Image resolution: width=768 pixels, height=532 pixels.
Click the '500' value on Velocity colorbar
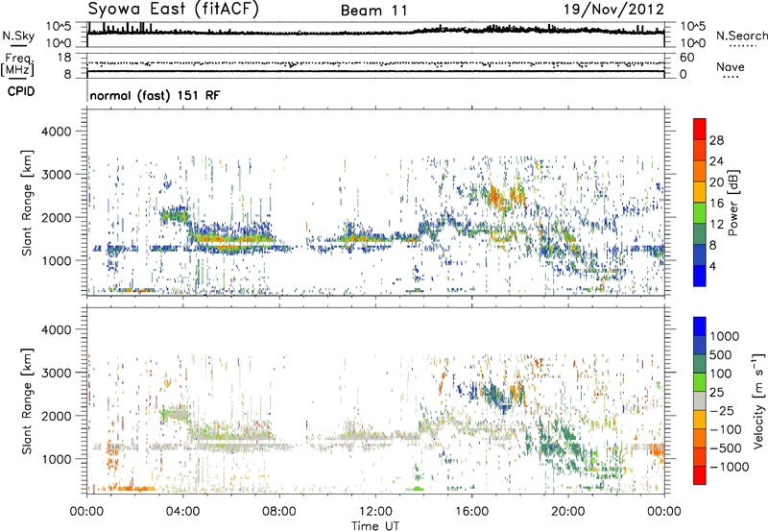pos(720,355)
